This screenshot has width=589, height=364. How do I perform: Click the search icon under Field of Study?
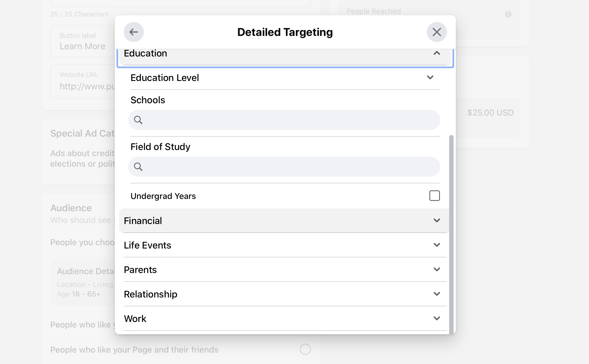(138, 167)
